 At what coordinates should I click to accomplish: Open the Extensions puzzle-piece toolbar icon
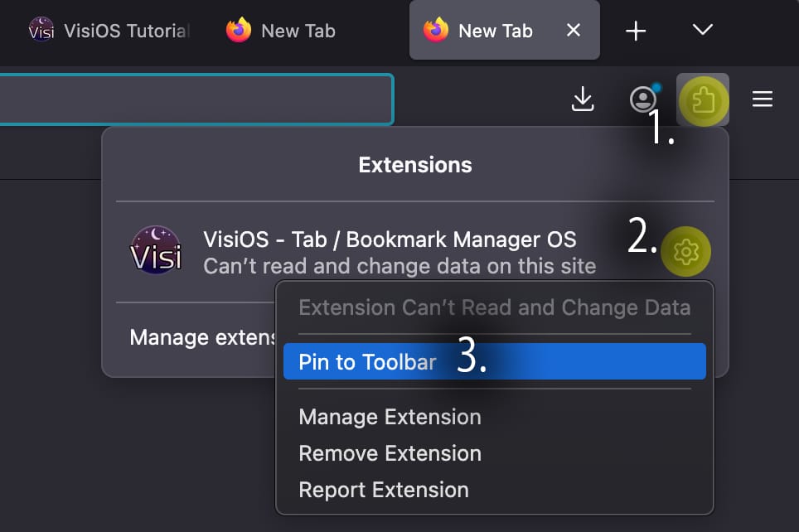pyautogui.click(x=703, y=100)
